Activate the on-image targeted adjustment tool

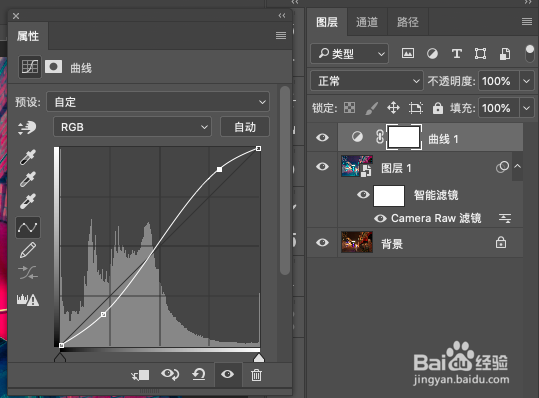click(x=27, y=128)
